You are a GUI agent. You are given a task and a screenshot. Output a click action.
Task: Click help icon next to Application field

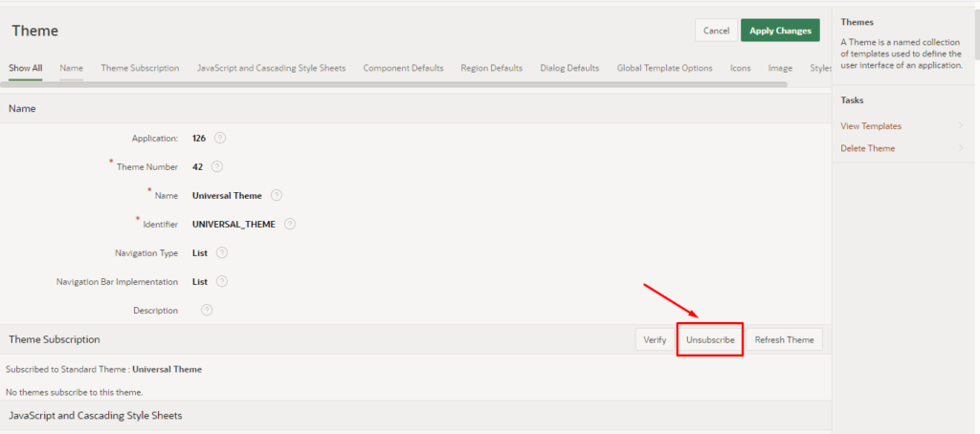click(x=220, y=138)
